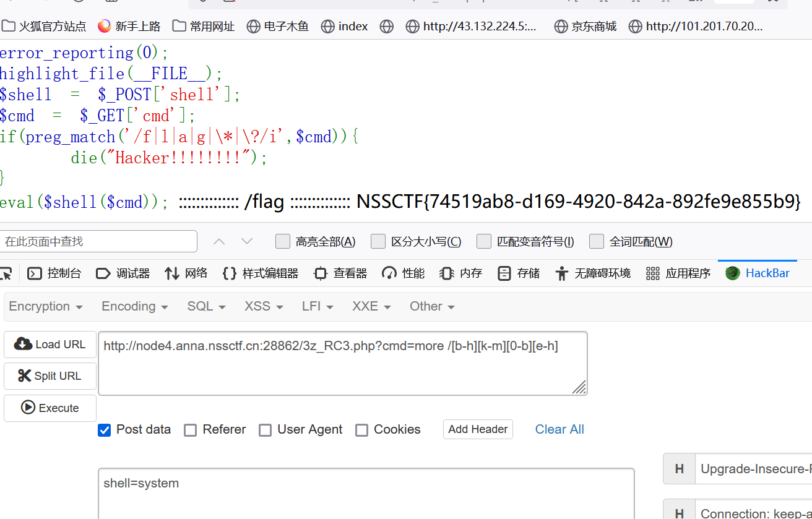Open the 常用网址 bookmark folder
Image resolution: width=812 pixels, height=519 pixels.
click(x=204, y=27)
